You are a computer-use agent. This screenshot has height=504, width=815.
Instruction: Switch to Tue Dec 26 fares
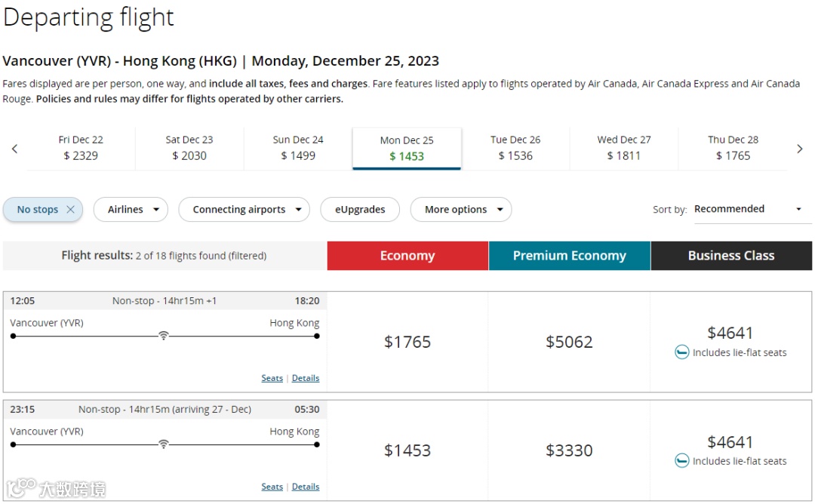click(515, 148)
